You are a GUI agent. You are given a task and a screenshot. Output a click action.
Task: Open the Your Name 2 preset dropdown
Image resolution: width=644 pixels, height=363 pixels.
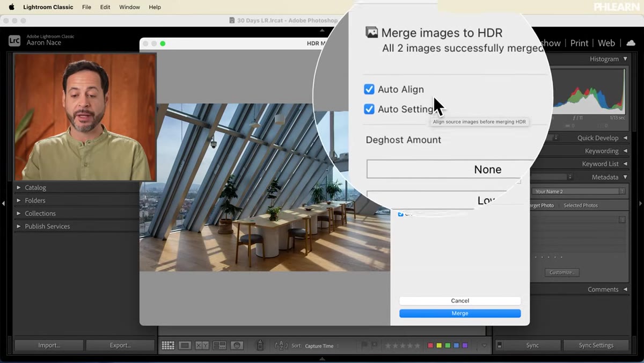point(579,191)
